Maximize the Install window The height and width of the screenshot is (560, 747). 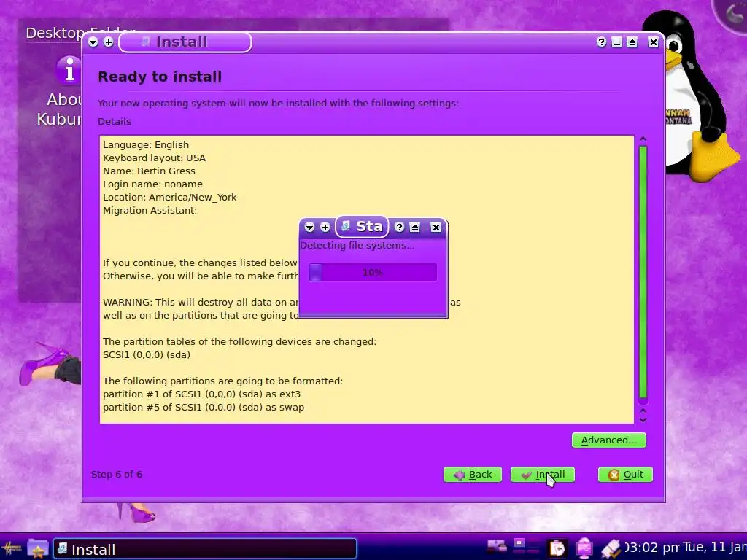coord(632,42)
